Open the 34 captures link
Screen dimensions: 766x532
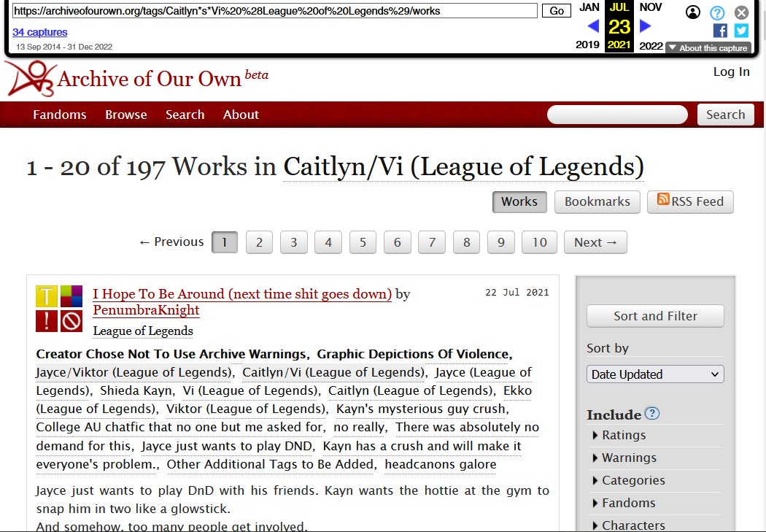(x=40, y=32)
